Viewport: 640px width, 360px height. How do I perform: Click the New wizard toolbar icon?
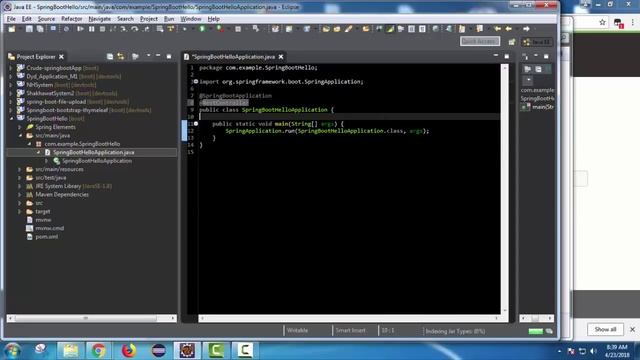pyautogui.click(x=12, y=29)
